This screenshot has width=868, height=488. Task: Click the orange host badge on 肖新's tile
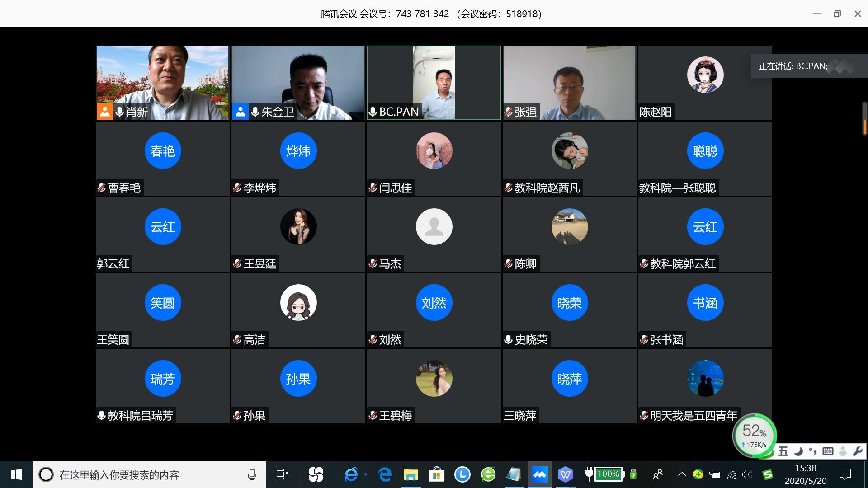click(104, 112)
